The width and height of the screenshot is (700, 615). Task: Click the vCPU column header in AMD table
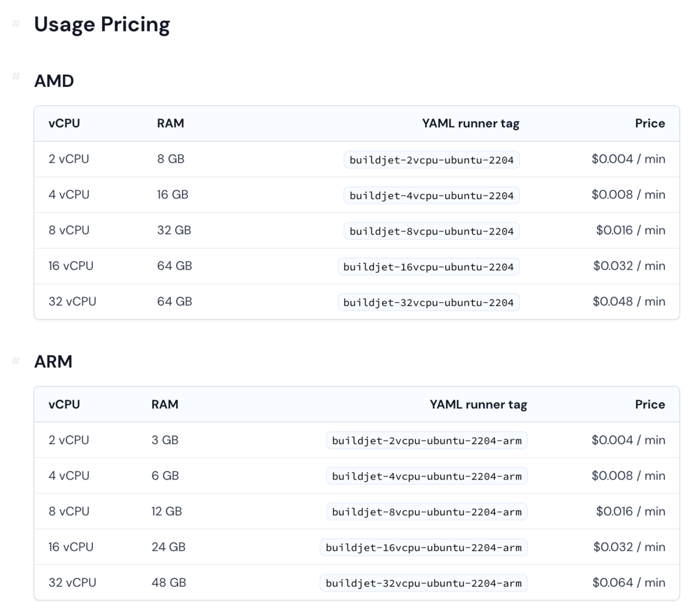(64, 123)
